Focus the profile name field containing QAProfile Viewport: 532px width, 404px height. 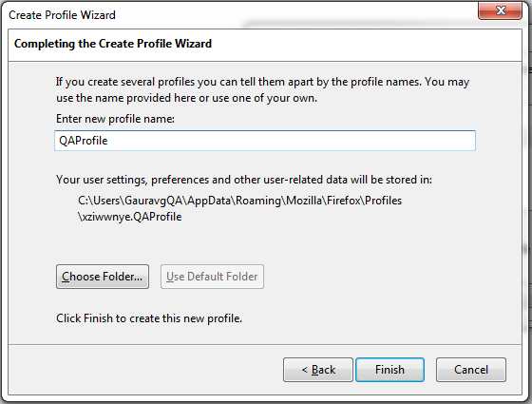pyautogui.click(x=265, y=141)
